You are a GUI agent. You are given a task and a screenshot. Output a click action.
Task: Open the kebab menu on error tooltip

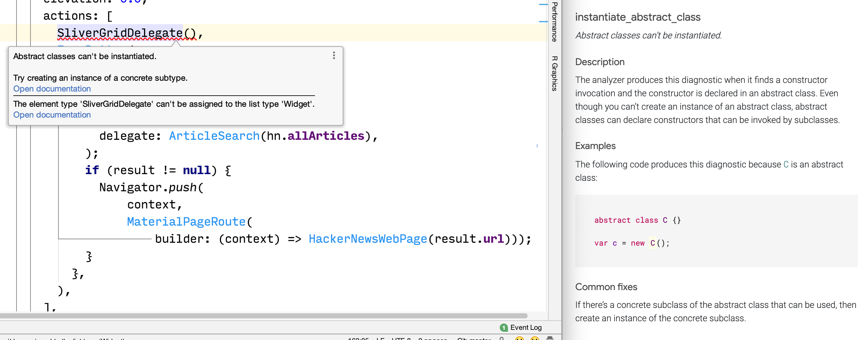point(334,56)
